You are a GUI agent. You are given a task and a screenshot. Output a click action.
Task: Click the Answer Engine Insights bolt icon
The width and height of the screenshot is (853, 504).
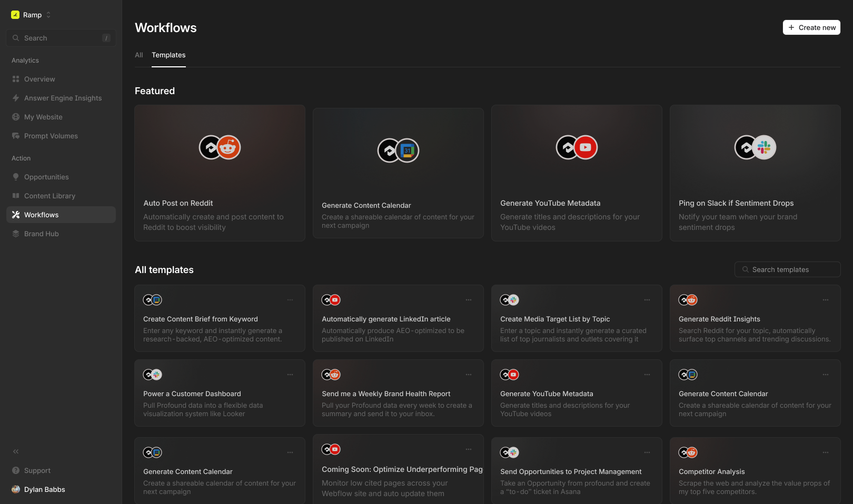[16, 98]
